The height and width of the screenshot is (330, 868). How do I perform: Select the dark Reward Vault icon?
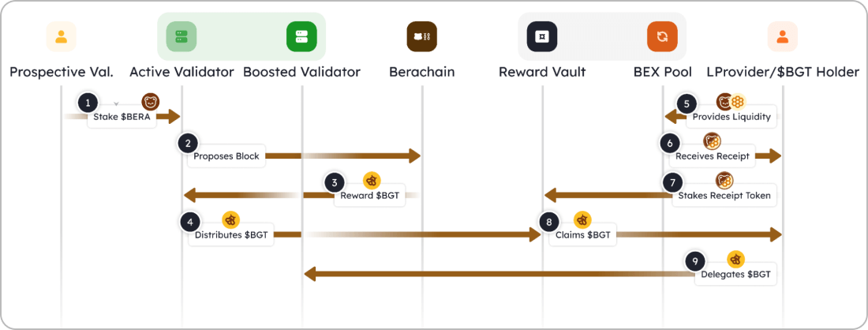(x=542, y=36)
